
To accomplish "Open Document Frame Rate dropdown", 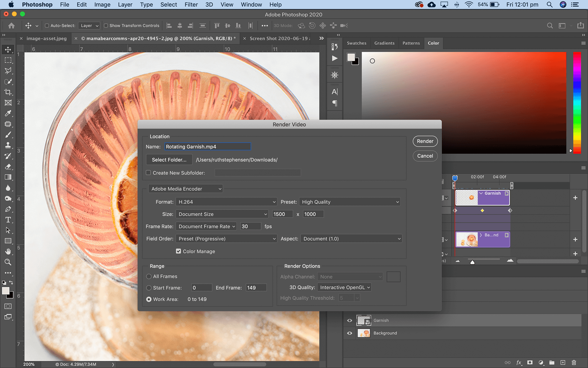I will 206,226.
